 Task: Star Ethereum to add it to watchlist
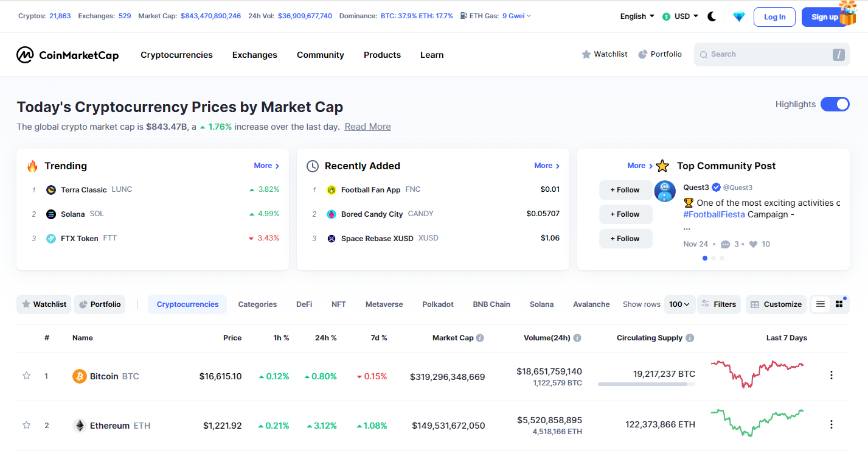[x=26, y=425]
